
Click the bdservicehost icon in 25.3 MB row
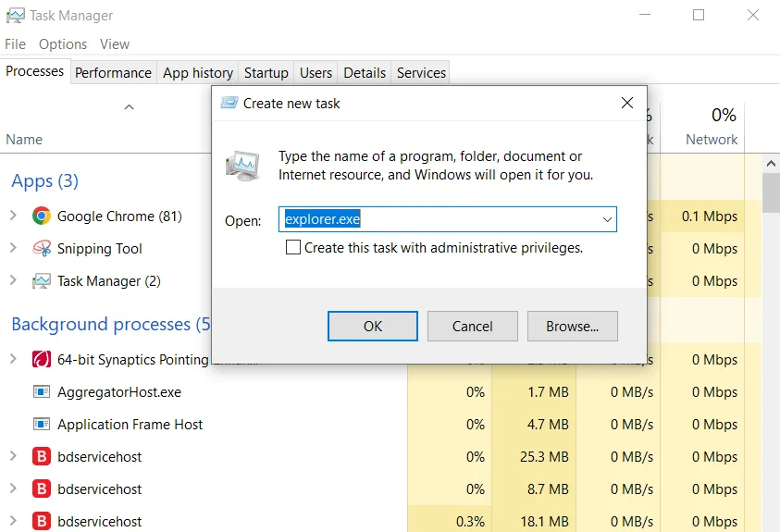[42, 456]
